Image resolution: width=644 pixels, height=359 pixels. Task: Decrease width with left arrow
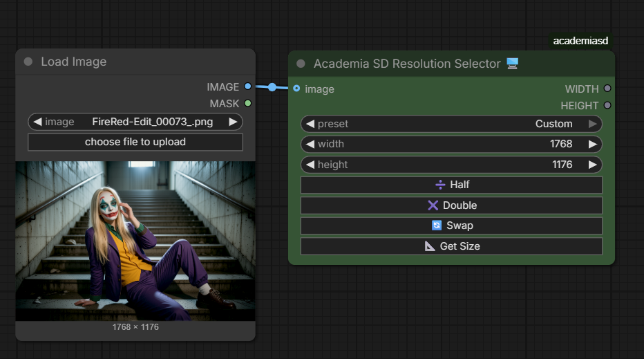click(310, 145)
